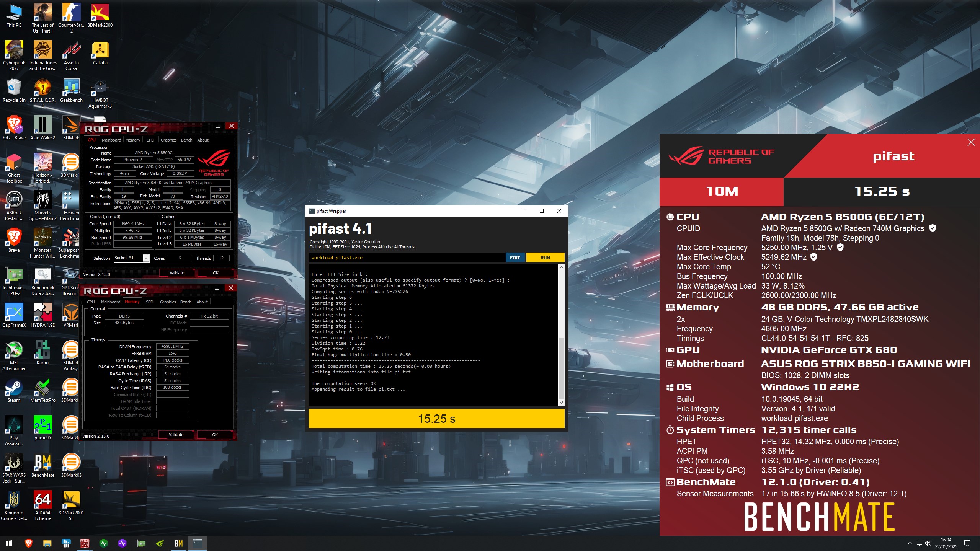This screenshot has width=980, height=551.
Task: Click BenchMate BM icon in taskbar
Action: click(x=178, y=543)
